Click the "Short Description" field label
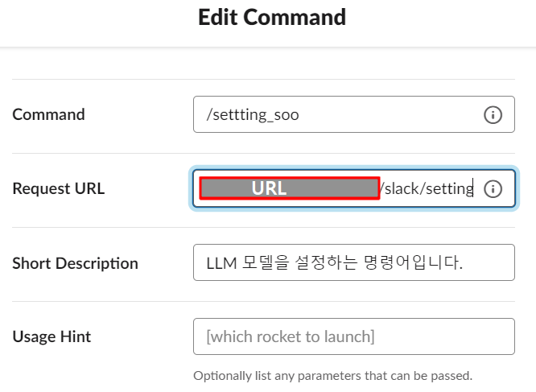The image size is (536, 392). 76,263
